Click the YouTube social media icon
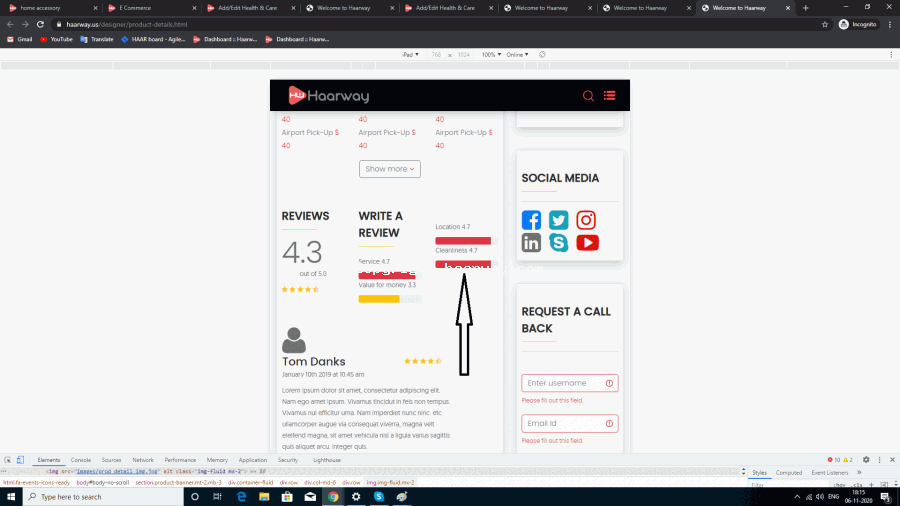 (x=586, y=242)
